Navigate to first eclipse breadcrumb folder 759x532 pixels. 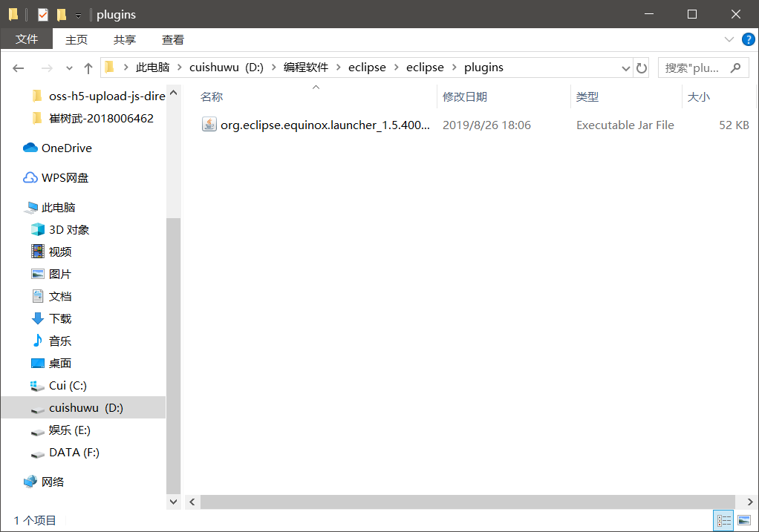(368, 68)
